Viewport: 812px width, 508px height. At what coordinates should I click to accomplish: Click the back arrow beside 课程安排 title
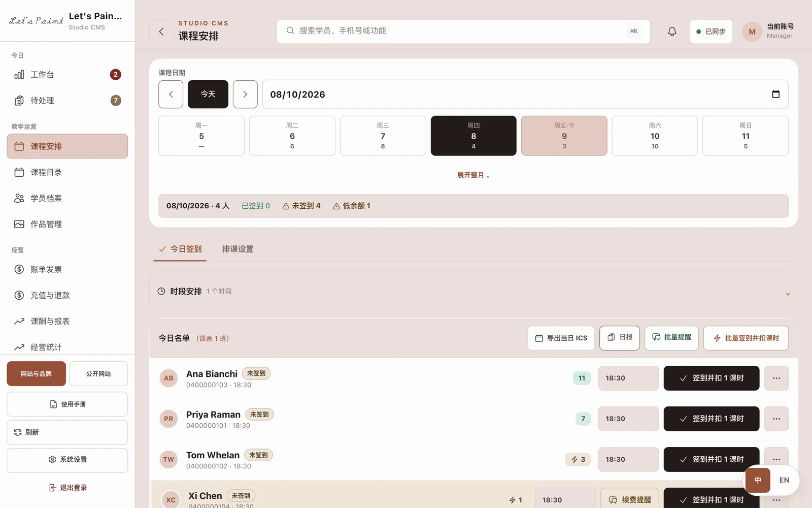[x=161, y=31]
